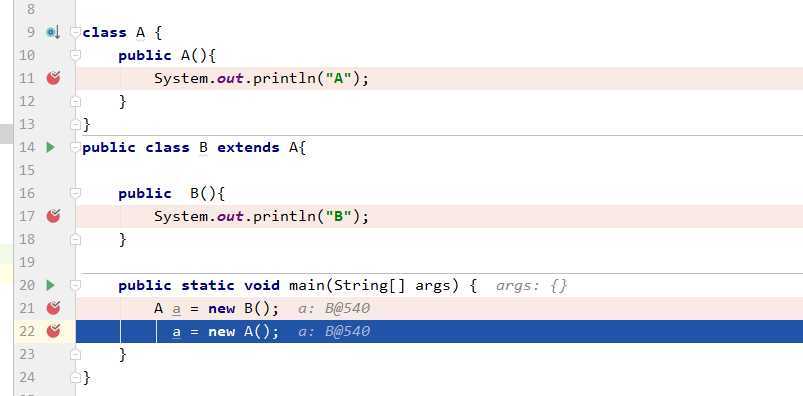Click the run arrow beside class B
The height and width of the screenshot is (396, 803).
click(50, 148)
